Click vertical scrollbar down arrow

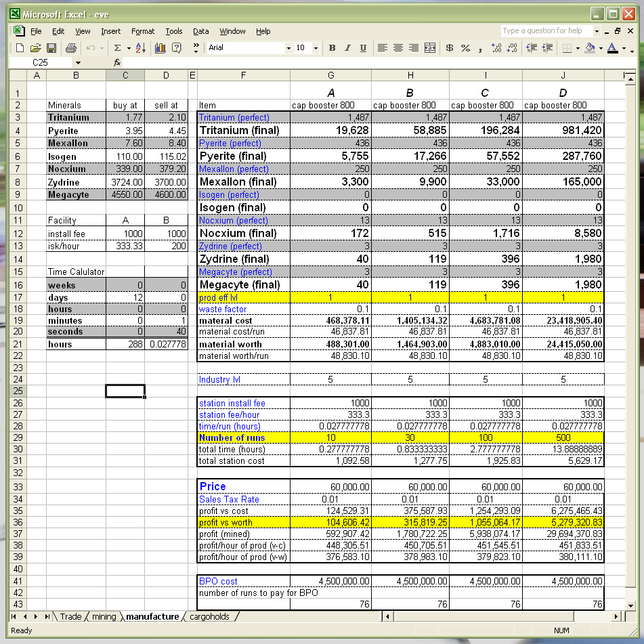630,605
